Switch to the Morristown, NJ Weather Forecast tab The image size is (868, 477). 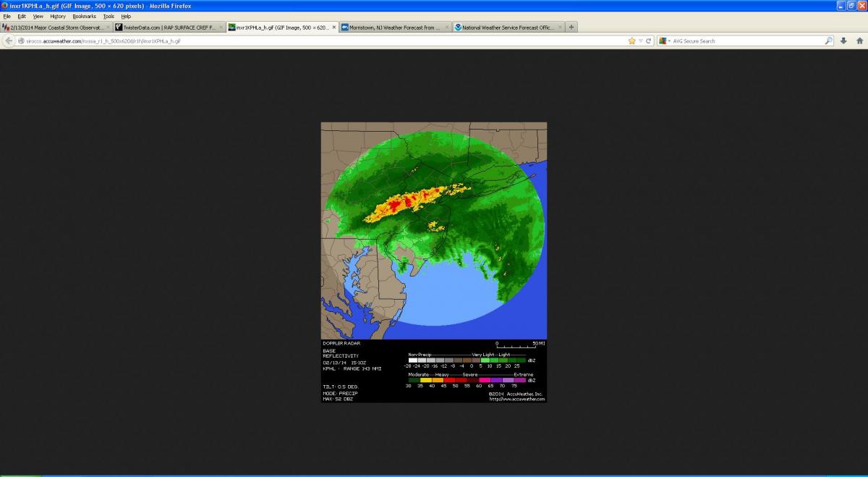(x=395, y=28)
